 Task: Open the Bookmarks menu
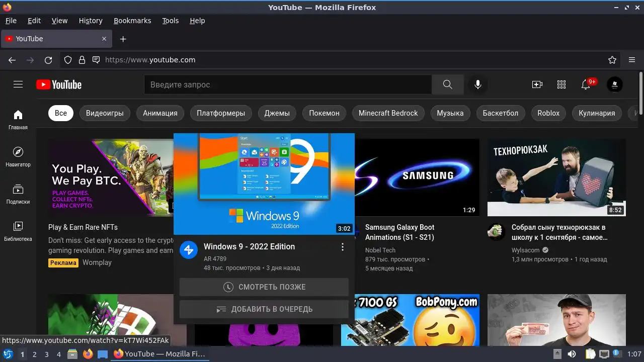point(132,21)
